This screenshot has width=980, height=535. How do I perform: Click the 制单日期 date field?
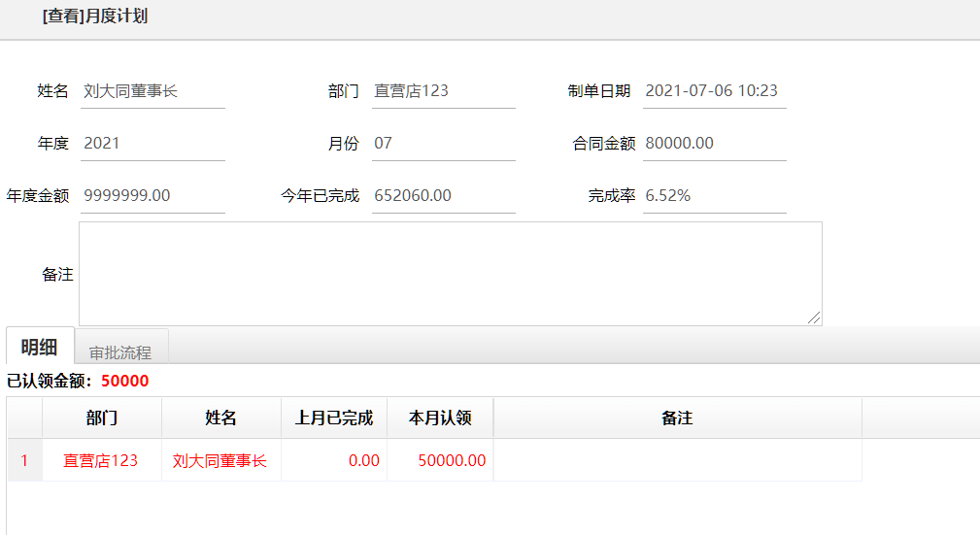[x=714, y=91]
